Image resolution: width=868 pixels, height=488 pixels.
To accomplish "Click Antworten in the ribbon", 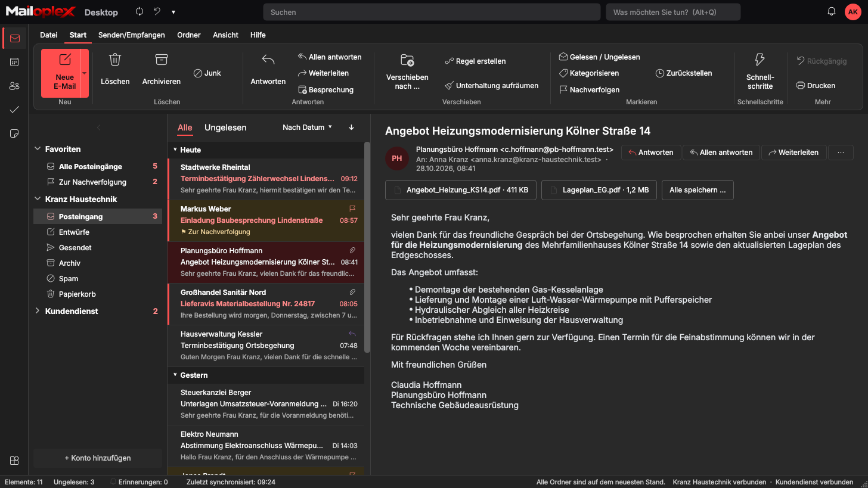I will 268,70.
